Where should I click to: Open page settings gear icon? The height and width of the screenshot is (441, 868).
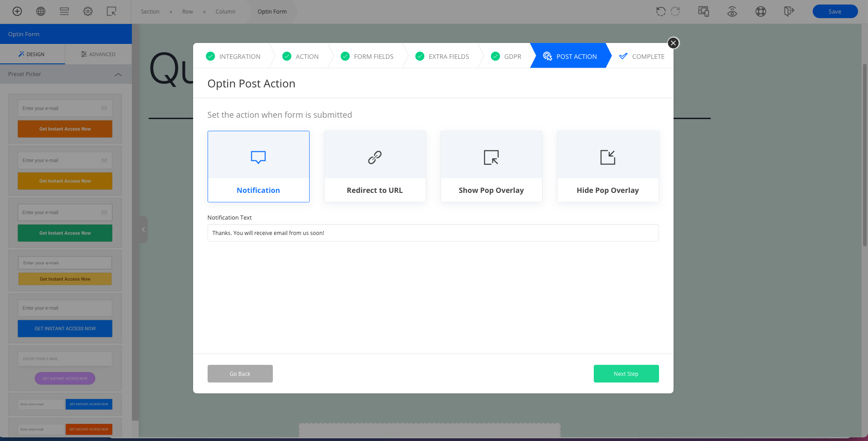tap(88, 11)
